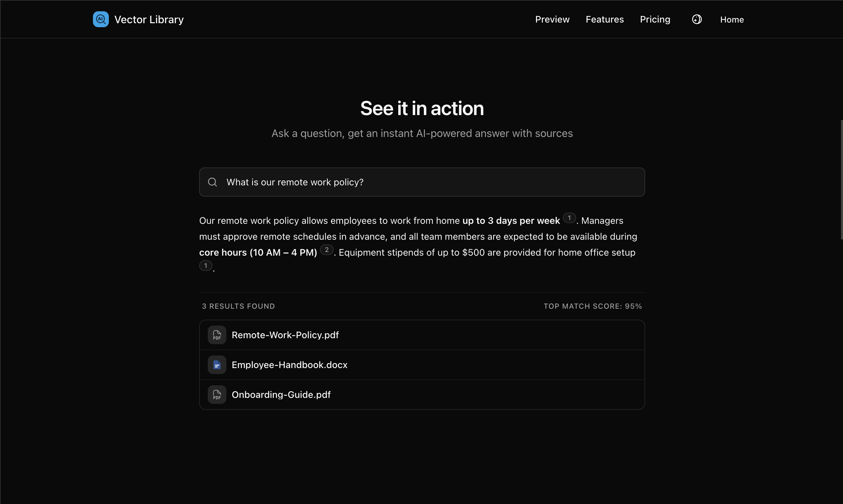Click the Vector Library logo icon
Screen dimensions: 843x504
point(101,19)
